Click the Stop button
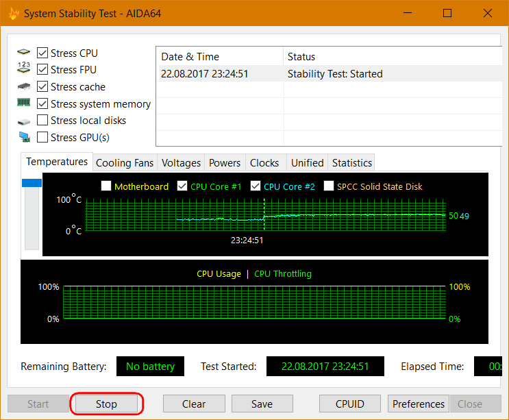Image resolution: width=509 pixels, height=420 pixels. point(106,404)
